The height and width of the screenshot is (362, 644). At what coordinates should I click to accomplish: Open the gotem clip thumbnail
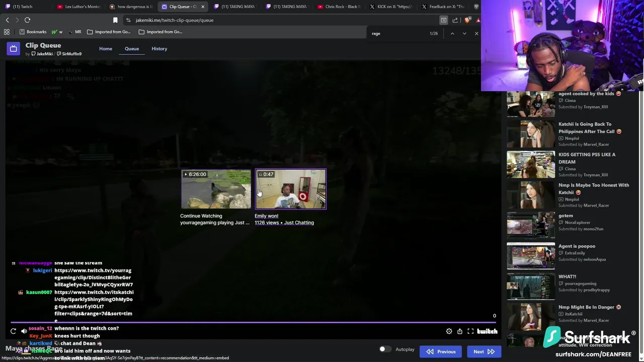531,225
